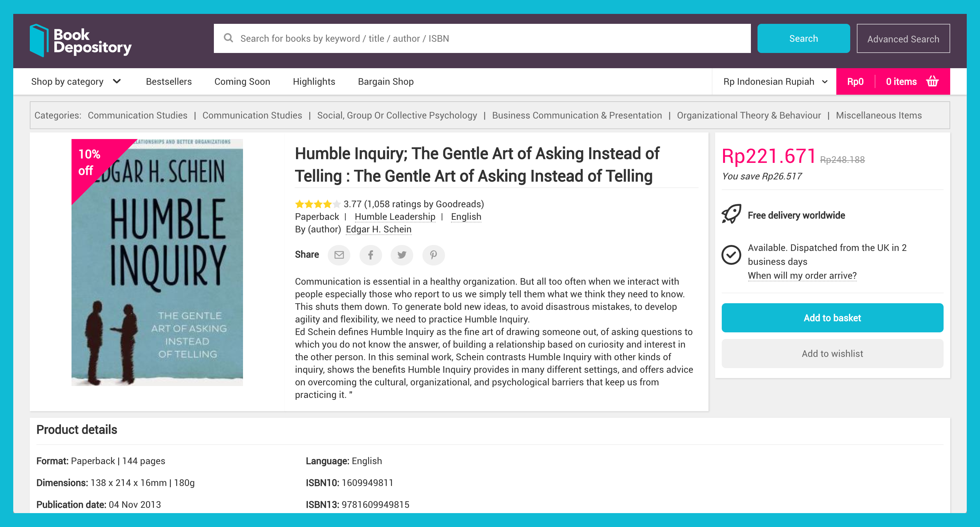Click Publication date 04 Nov 2013
Image resolution: width=980 pixels, height=527 pixels.
99,504
